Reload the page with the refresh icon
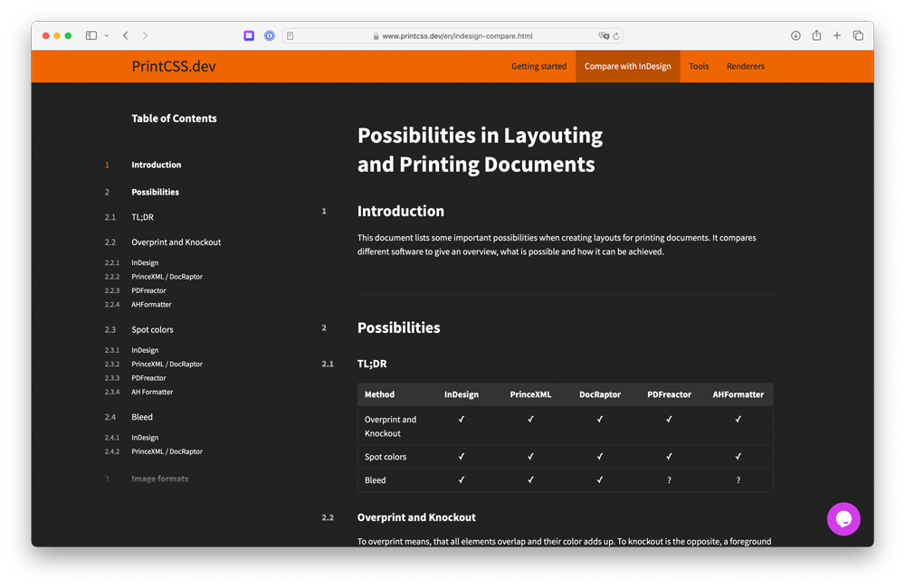Screen dimensions: 905x588 pos(616,36)
